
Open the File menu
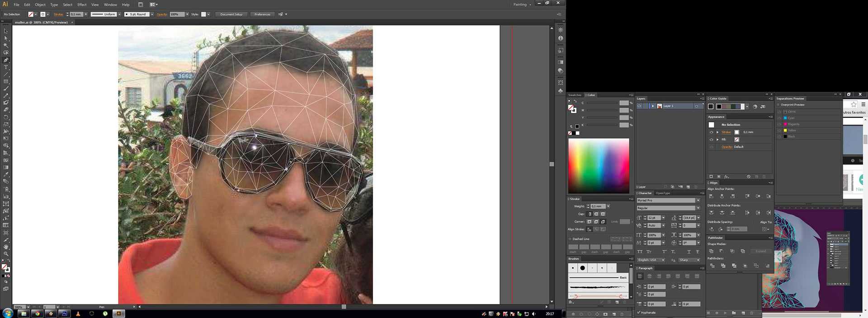point(16,5)
